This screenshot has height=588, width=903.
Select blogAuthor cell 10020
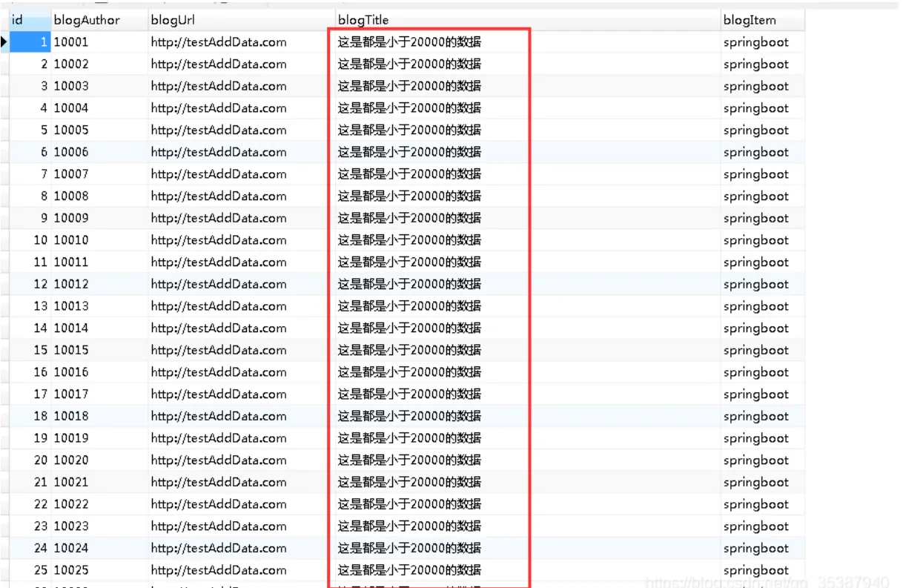(99, 460)
